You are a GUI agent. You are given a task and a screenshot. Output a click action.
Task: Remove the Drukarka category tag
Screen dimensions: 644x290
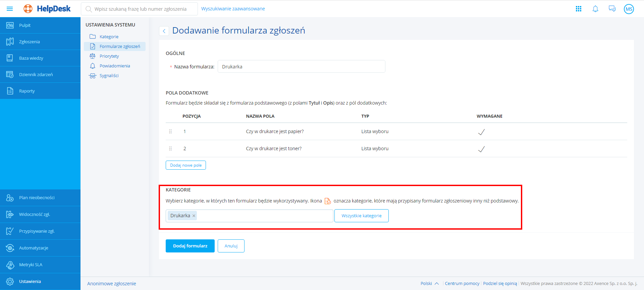point(194,216)
